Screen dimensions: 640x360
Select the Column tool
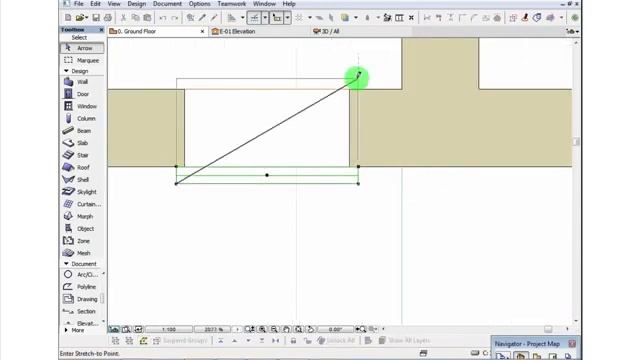pos(82,119)
